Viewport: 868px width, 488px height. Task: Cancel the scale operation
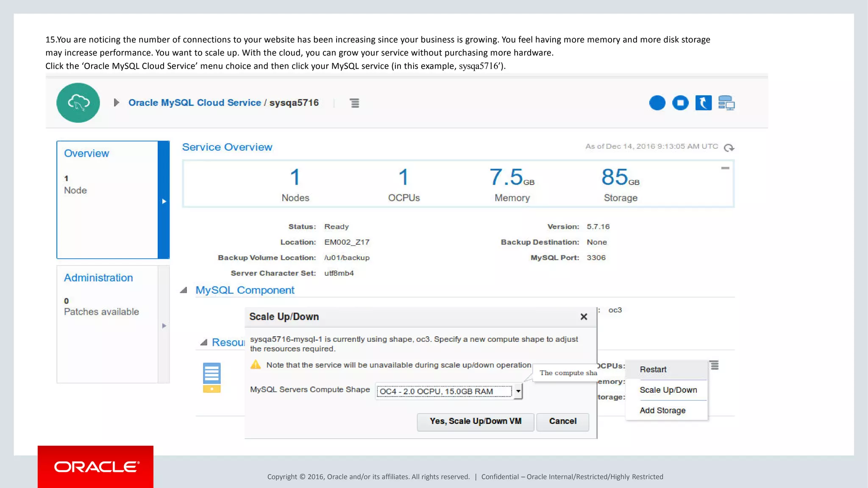(563, 421)
